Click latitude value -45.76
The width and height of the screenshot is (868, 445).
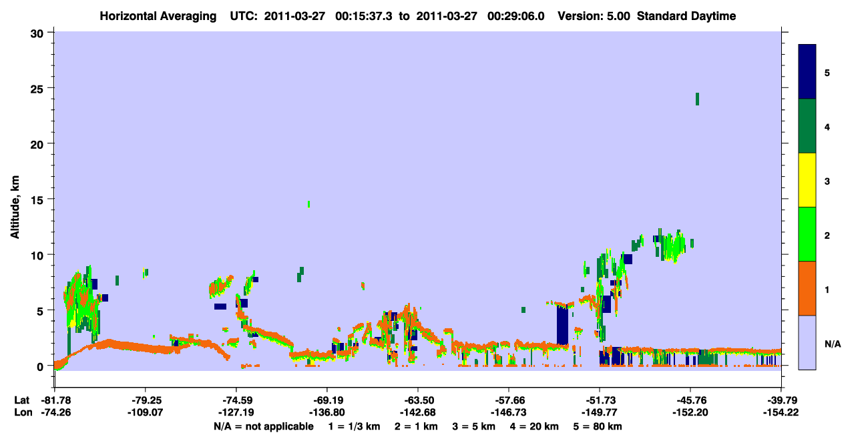690,400
